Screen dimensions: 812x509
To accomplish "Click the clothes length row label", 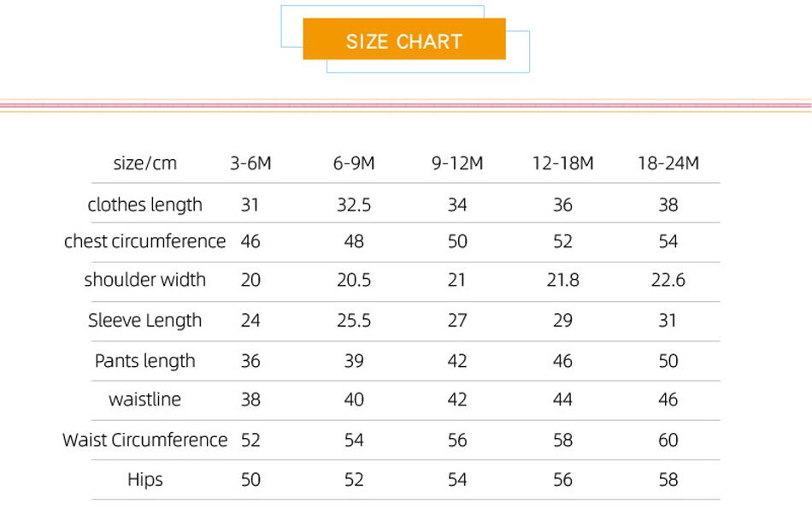I will (144, 204).
